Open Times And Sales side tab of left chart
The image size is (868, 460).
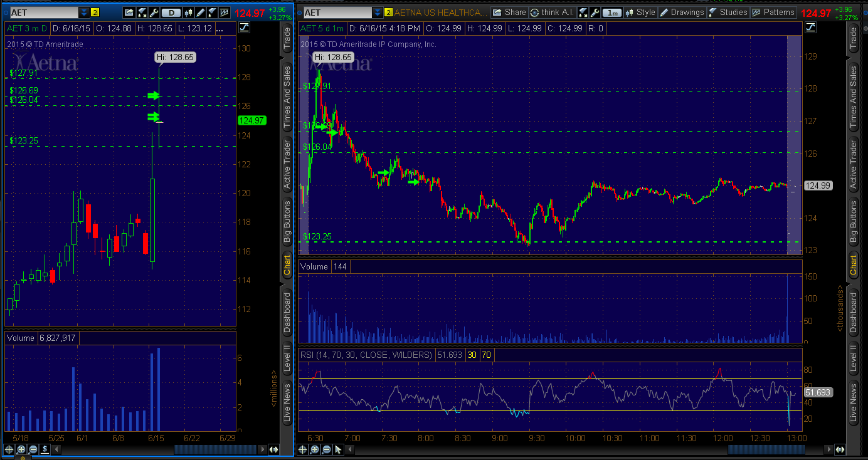pyautogui.click(x=287, y=97)
